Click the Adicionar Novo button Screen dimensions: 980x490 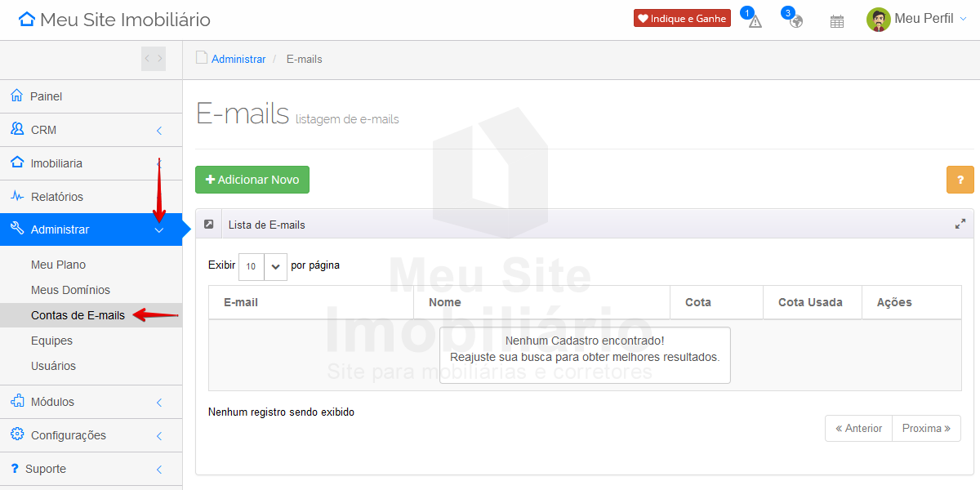[x=252, y=180]
